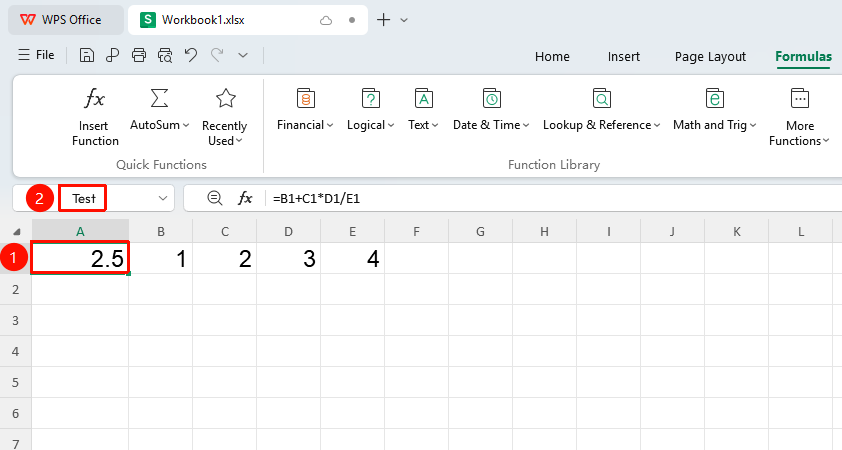
Task: Click the AutoSum sigma icon
Action: [159, 99]
